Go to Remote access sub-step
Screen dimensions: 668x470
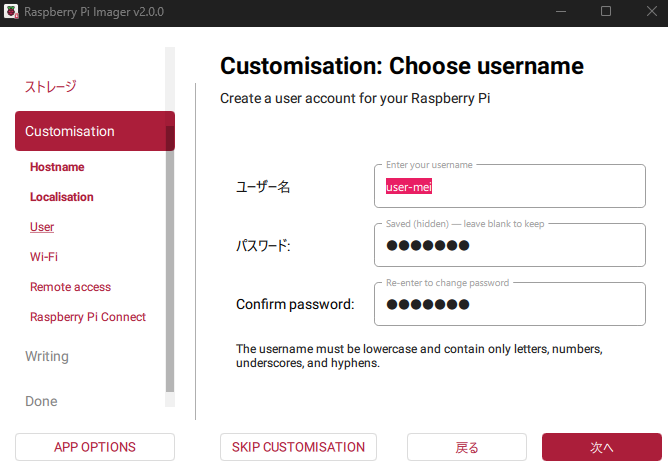(70, 287)
